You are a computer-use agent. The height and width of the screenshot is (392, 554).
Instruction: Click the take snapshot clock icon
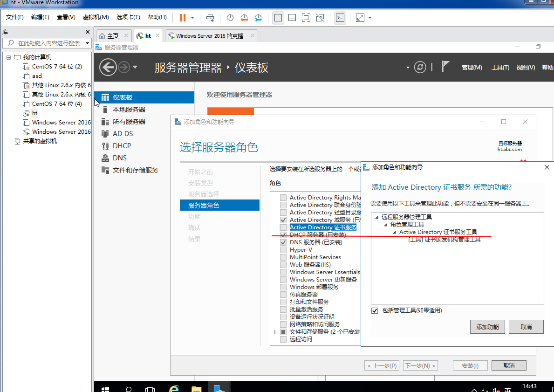pyautogui.click(x=230, y=18)
